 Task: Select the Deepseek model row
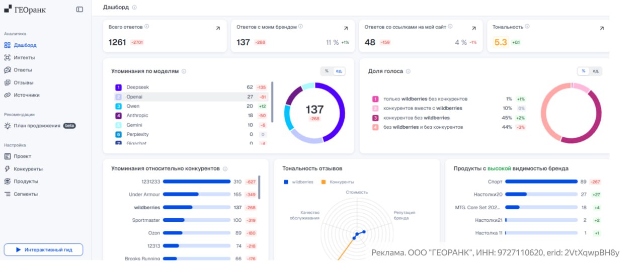click(192, 87)
